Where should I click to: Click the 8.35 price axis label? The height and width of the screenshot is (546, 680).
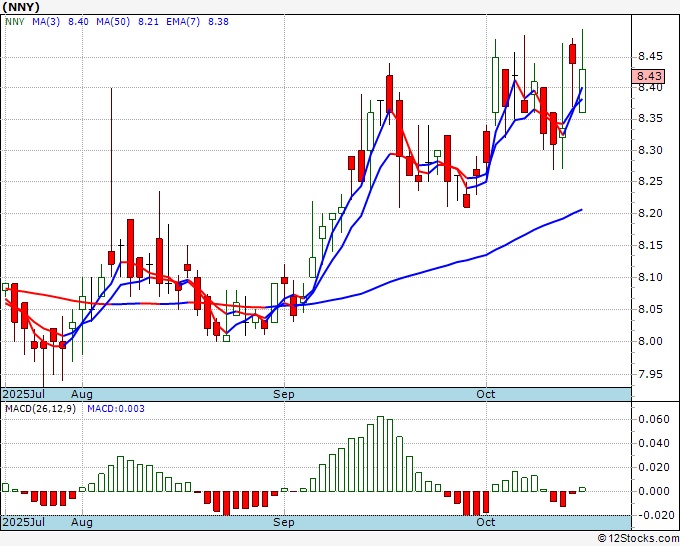(650, 118)
